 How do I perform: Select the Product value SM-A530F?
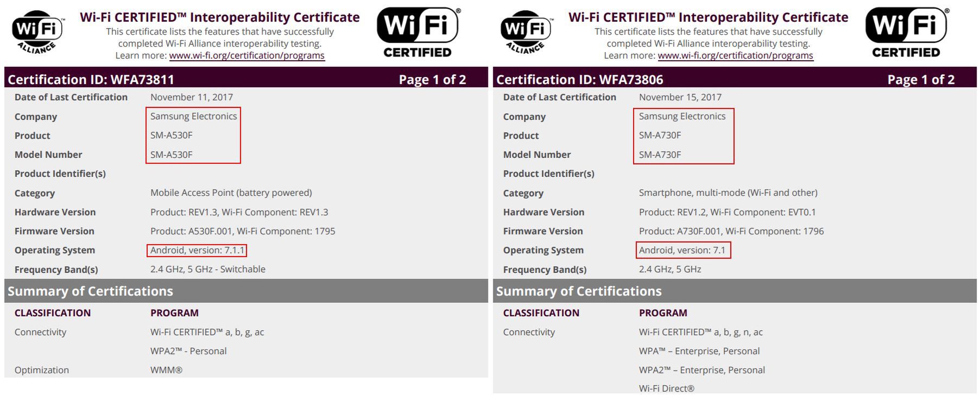pos(171,135)
